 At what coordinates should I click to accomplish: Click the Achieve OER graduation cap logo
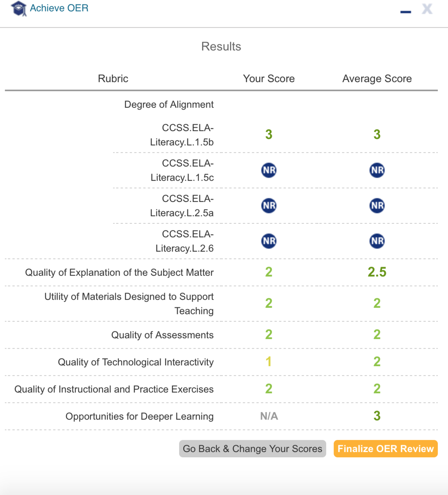19,8
